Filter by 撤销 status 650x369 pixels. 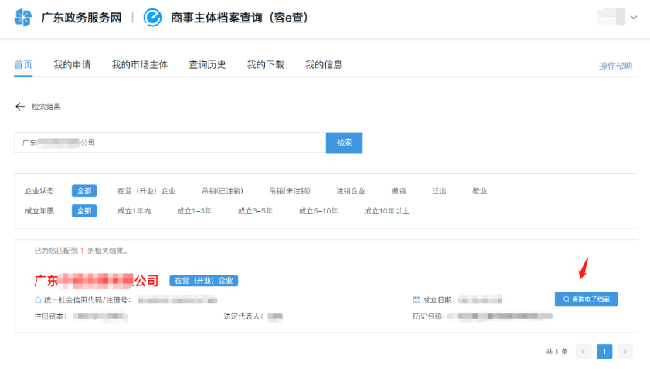[x=399, y=191]
